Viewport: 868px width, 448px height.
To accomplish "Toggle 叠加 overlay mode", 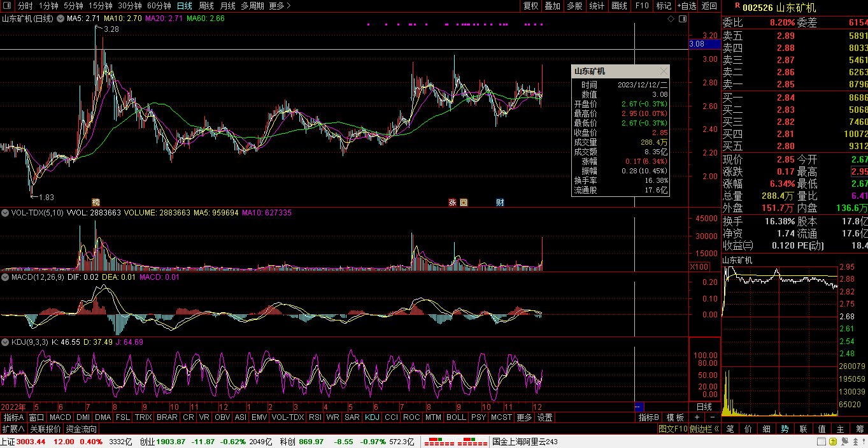I will [552, 6].
